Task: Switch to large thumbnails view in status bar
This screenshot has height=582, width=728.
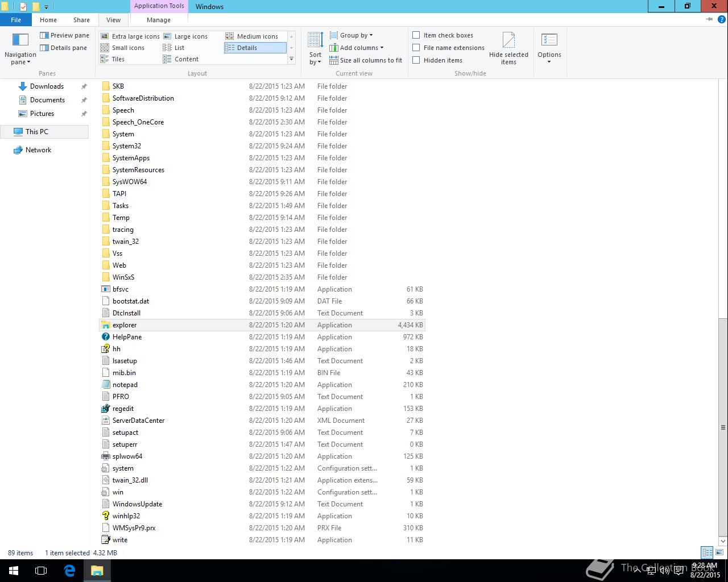Action: coord(719,552)
